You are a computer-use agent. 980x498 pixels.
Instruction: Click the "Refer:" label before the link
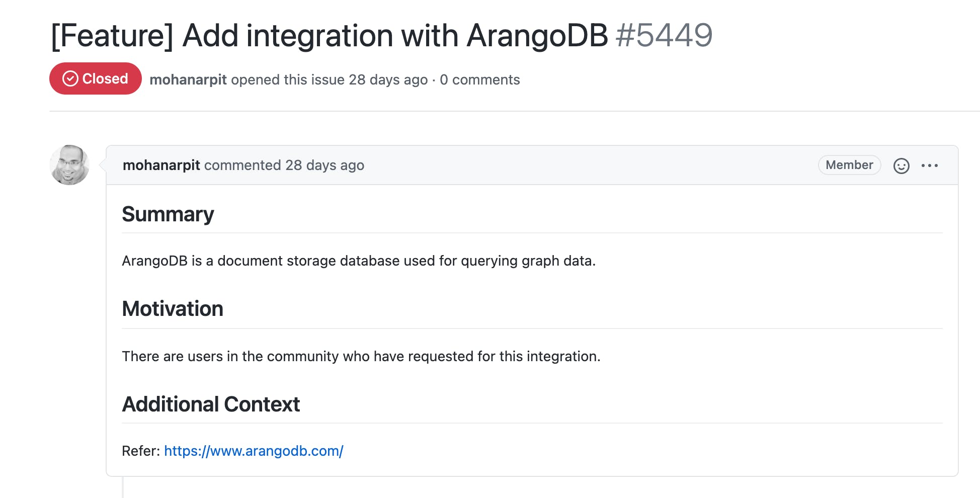(141, 451)
